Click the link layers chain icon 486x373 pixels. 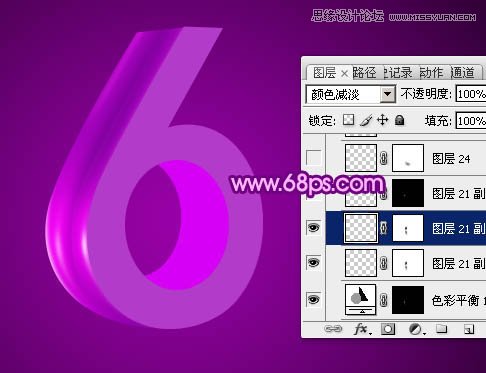(x=333, y=329)
